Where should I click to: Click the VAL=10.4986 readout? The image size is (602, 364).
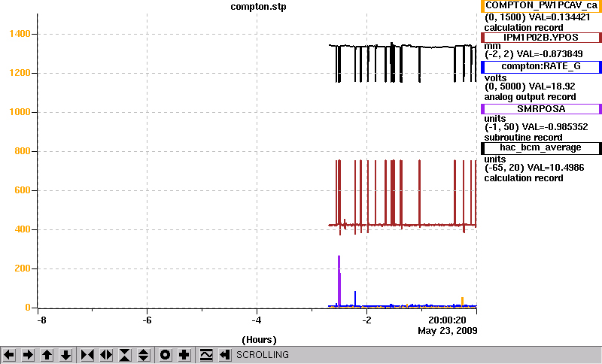point(556,168)
